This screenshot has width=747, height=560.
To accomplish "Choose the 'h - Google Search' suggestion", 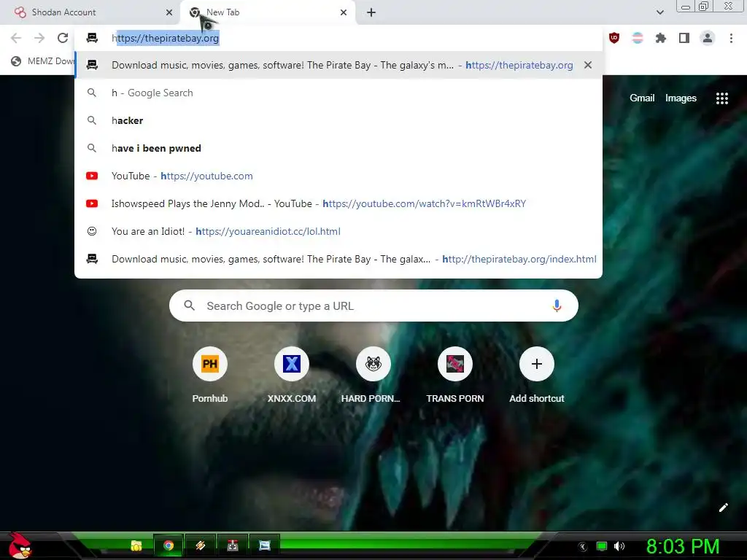I will (338, 93).
